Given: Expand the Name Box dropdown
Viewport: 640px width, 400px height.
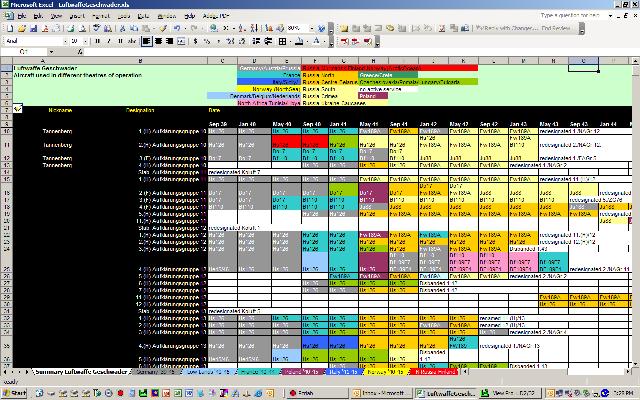Looking at the screenshot, I should pos(51,52).
